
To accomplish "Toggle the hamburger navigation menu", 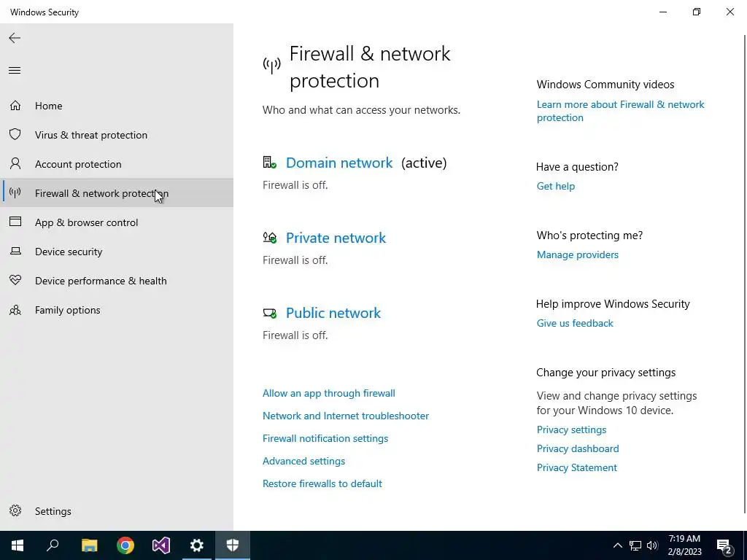I will [15, 71].
